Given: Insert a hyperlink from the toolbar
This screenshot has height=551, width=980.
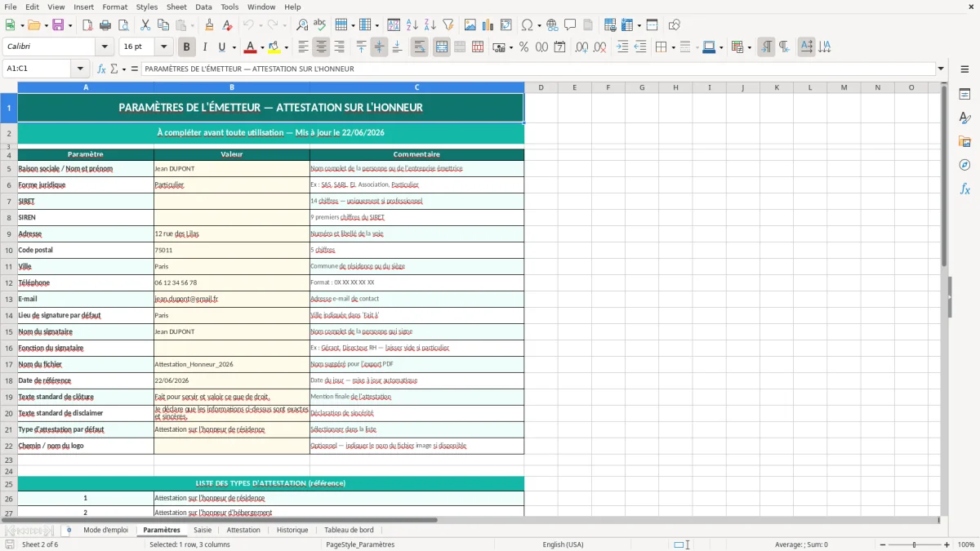Looking at the screenshot, I should [x=552, y=25].
